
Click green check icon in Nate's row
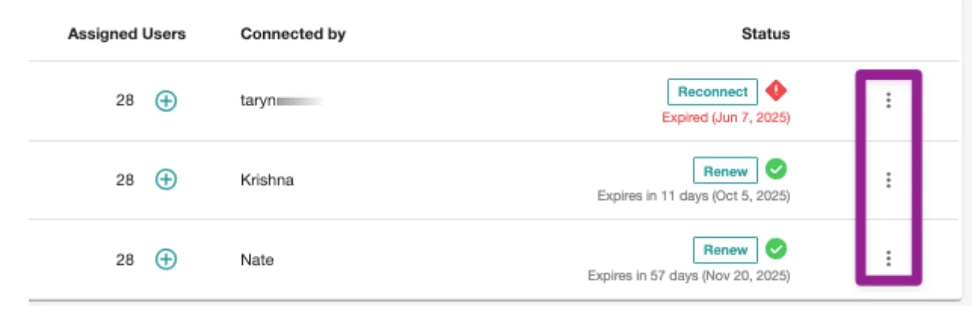pos(777,249)
